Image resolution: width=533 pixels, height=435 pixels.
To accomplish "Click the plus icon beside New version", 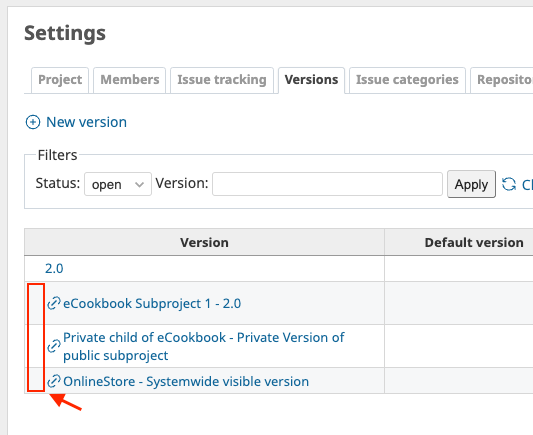I will 33,122.
